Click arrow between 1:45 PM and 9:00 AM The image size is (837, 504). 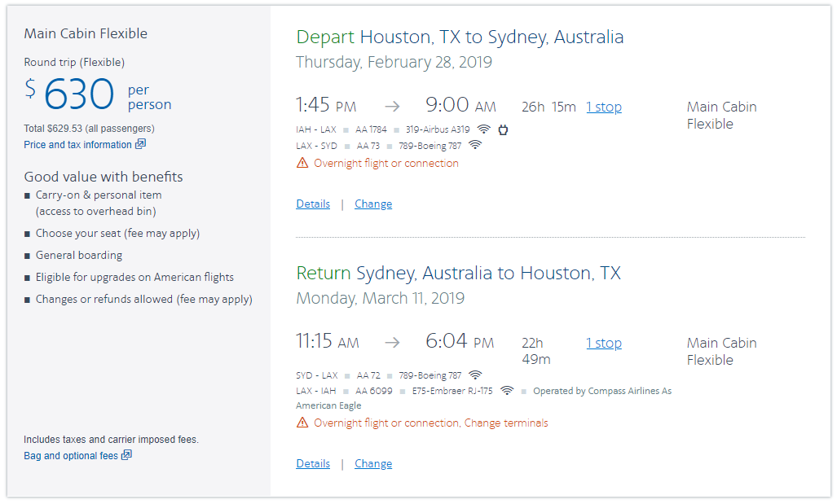pyautogui.click(x=392, y=107)
